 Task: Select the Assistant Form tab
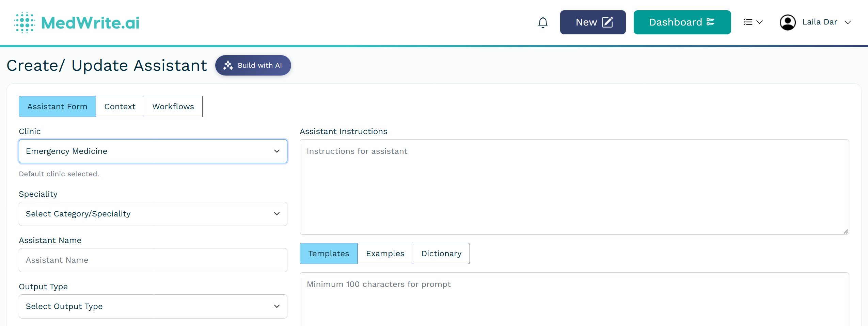[57, 107]
